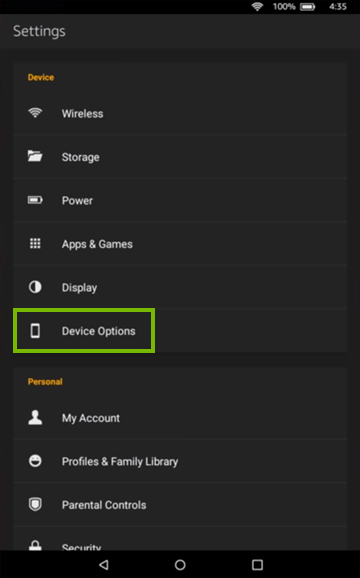The image size is (360, 578).
Task: Open Display settings
Action: click(180, 288)
